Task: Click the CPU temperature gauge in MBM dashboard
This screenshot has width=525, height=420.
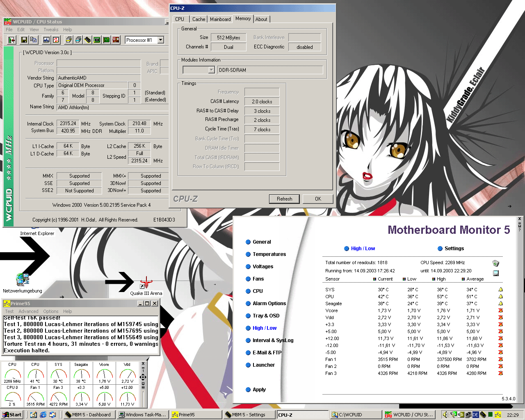Action: click(x=36, y=373)
